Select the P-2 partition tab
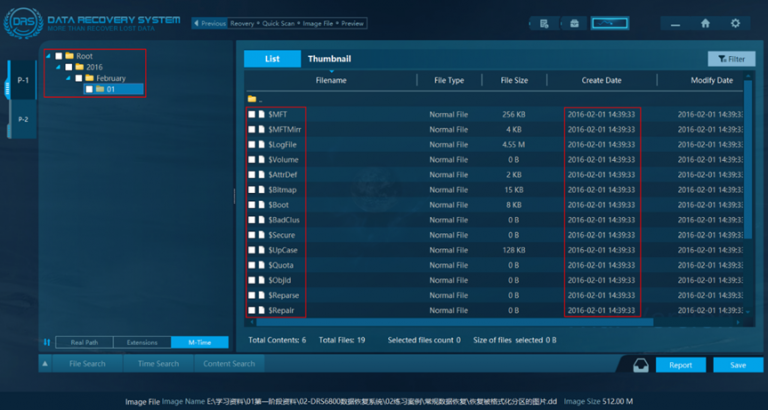This screenshot has height=410, width=768. point(22,119)
